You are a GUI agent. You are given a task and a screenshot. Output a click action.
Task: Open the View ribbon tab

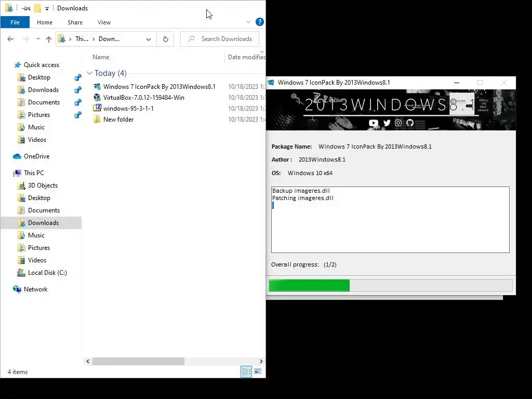(104, 22)
